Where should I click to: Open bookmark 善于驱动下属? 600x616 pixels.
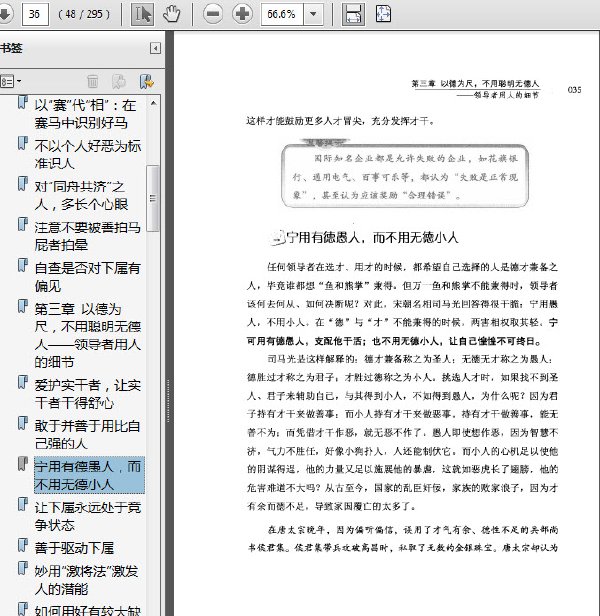click(x=74, y=548)
